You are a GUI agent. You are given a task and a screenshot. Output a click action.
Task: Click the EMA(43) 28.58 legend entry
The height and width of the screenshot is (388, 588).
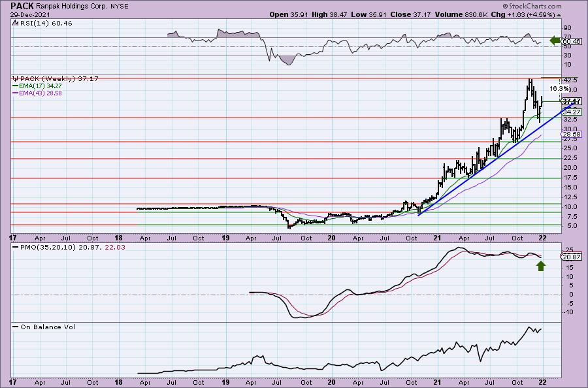click(37, 93)
